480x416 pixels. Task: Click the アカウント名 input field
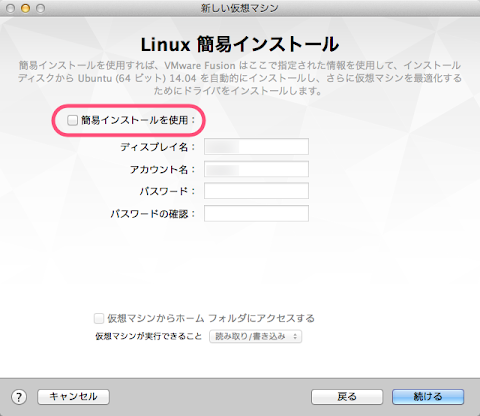(256, 169)
